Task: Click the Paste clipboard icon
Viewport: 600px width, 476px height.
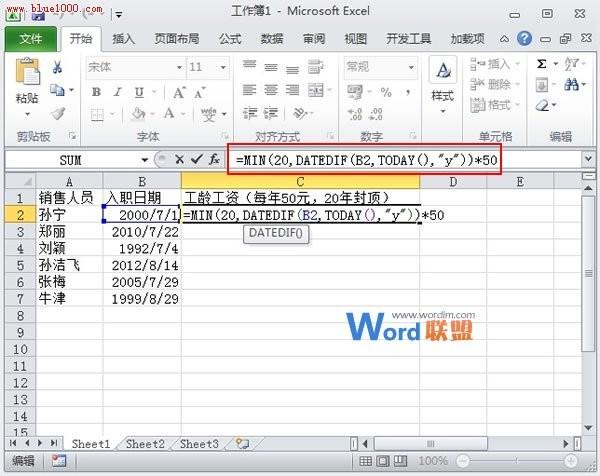Action: pos(27,72)
